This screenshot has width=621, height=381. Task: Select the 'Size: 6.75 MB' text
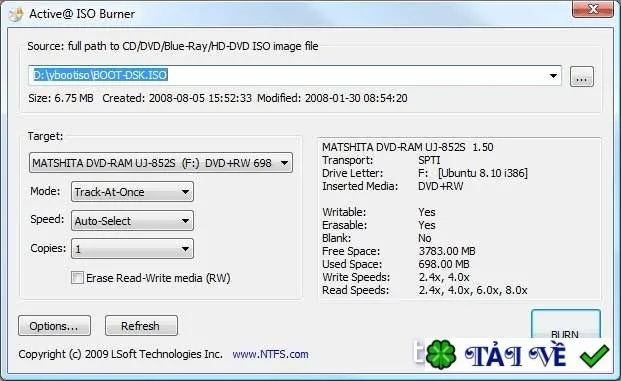pyautogui.click(x=61, y=98)
